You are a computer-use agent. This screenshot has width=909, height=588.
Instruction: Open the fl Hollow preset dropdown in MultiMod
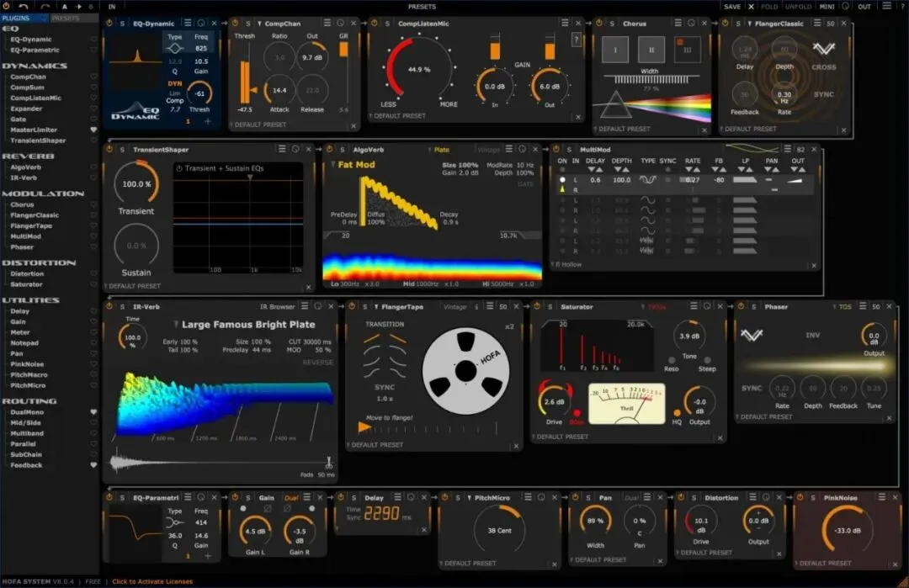click(x=566, y=264)
